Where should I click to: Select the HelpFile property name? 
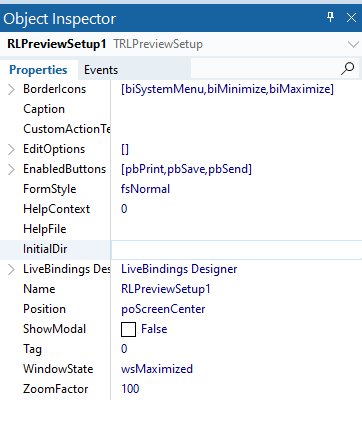pos(45,229)
